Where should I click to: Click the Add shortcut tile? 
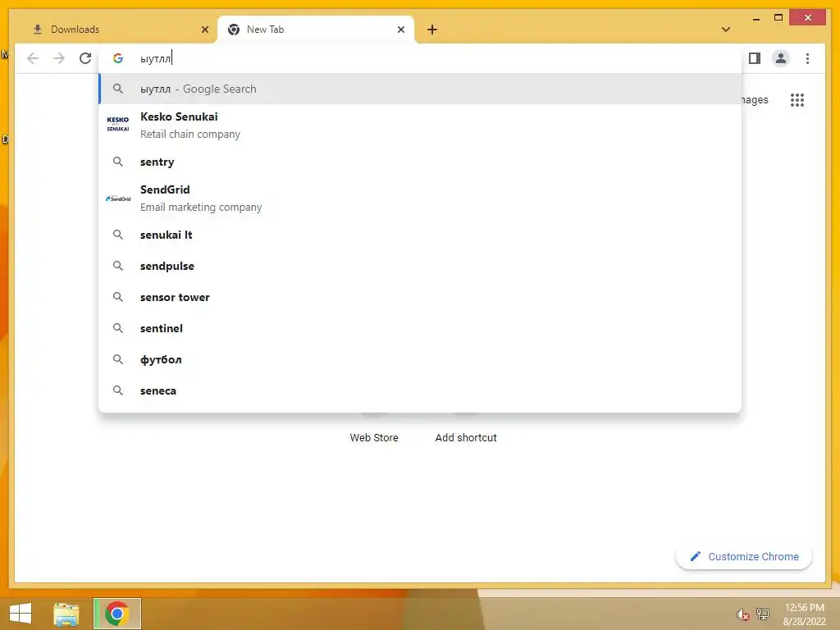click(x=466, y=438)
